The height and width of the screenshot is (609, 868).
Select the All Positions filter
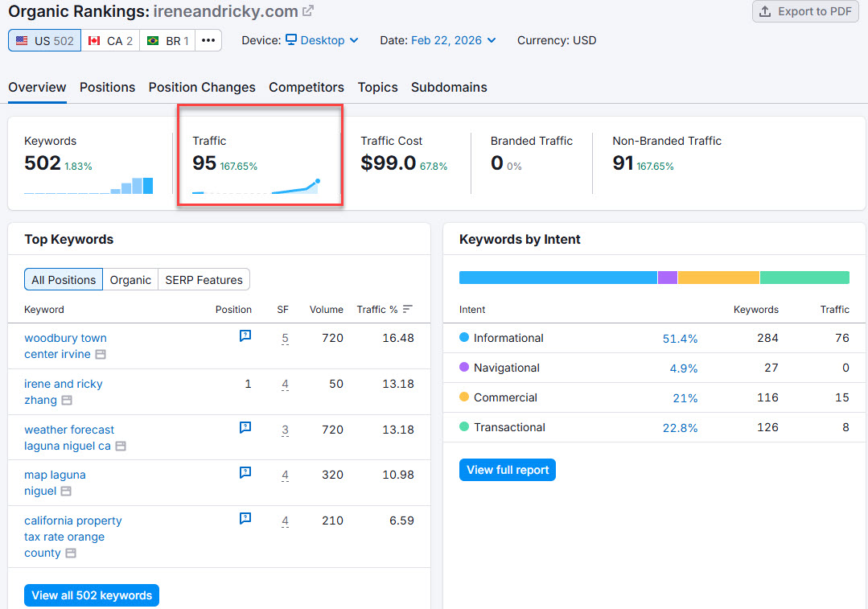64,280
